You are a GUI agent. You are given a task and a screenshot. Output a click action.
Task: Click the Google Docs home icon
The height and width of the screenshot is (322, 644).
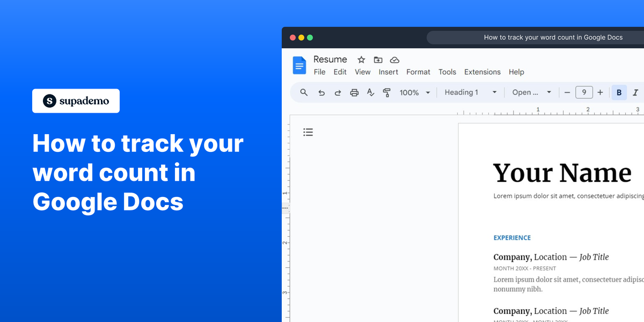click(x=299, y=65)
